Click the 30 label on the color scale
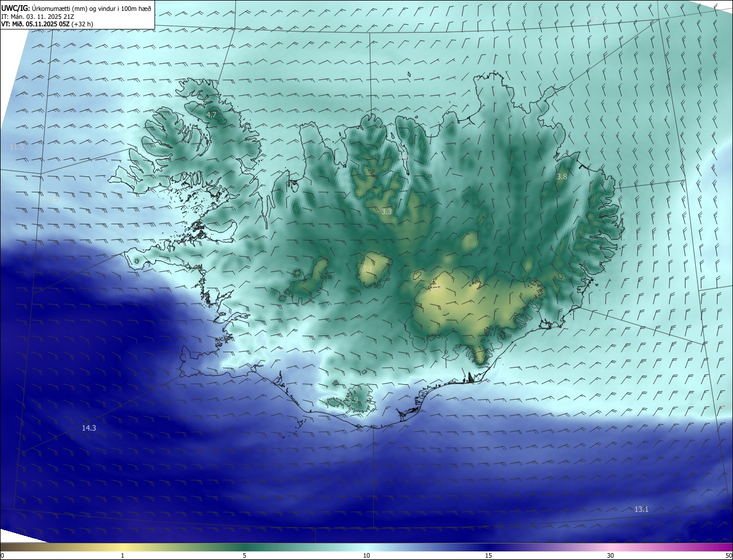 [610, 555]
